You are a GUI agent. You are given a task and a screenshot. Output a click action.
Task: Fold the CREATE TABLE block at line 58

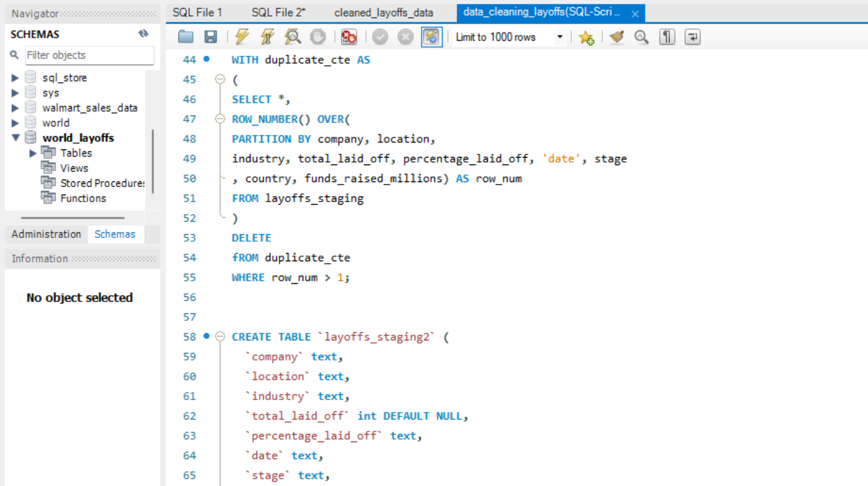[x=220, y=337]
